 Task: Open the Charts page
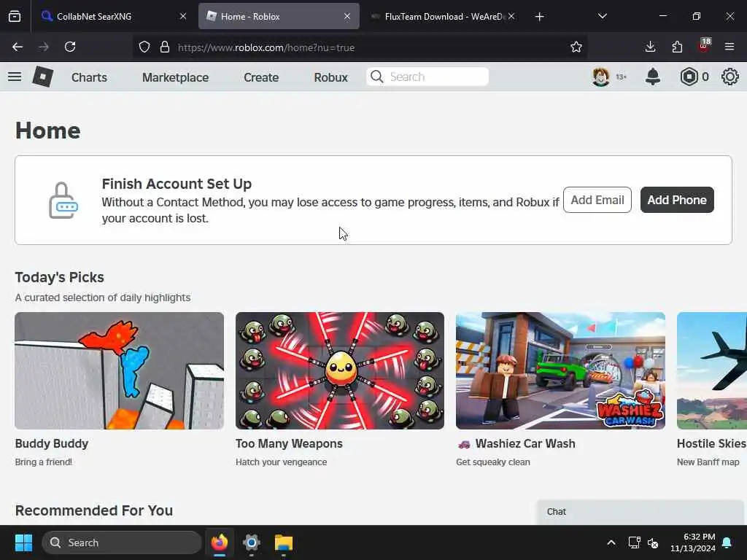pyautogui.click(x=89, y=77)
